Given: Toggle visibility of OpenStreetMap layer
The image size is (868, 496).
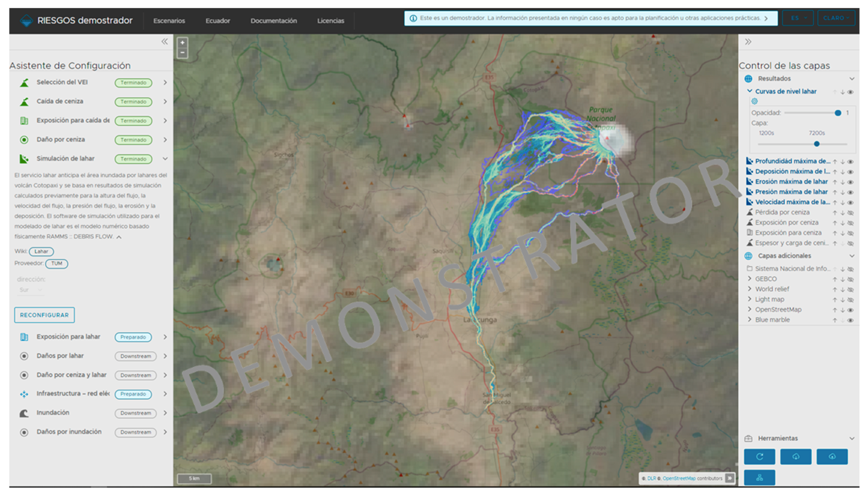Looking at the screenshot, I should (x=850, y=310).
